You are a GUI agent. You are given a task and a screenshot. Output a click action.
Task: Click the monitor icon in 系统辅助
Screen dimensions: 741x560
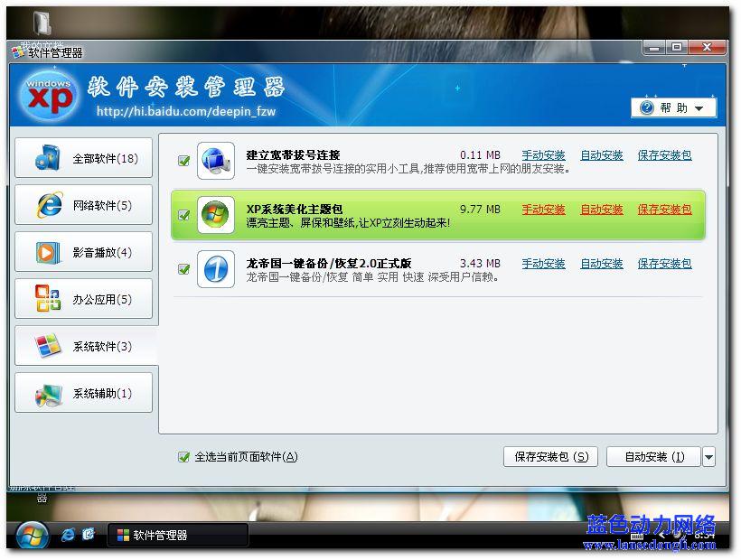(x=49, y=395)
